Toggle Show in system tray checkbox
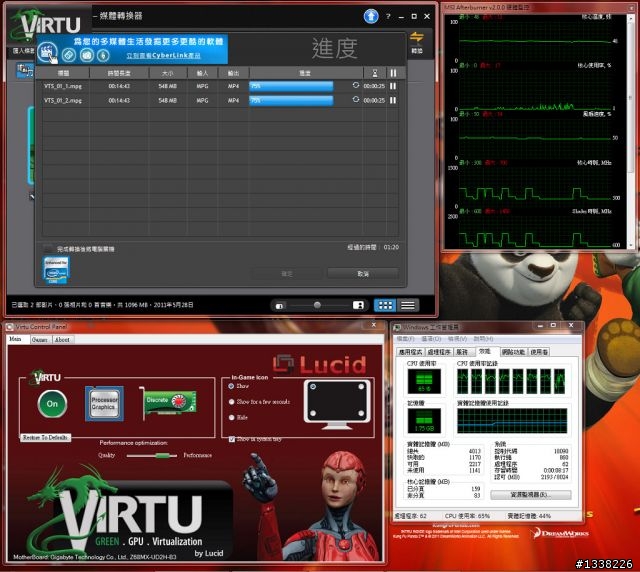The image size is (640, 572). pyautogui.click(x=232, y=439)
